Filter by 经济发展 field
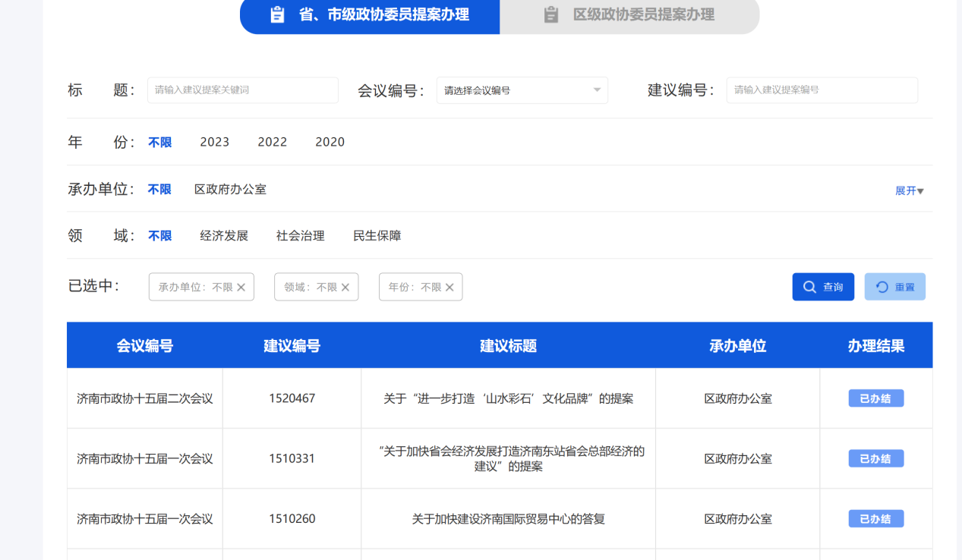Image resolution: width=962 pixels, height=560 pixels. 224,236
